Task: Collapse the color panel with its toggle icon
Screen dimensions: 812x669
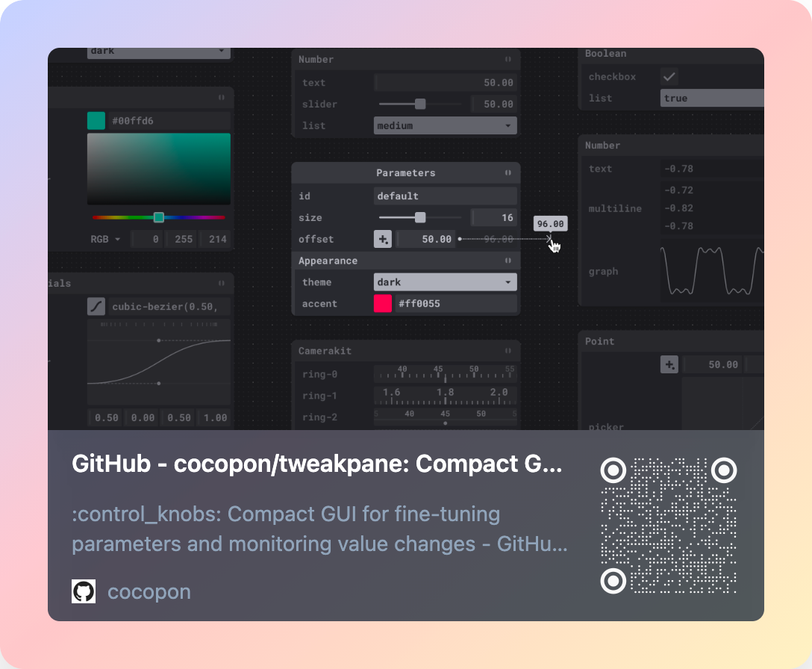Action: point(222,97)
